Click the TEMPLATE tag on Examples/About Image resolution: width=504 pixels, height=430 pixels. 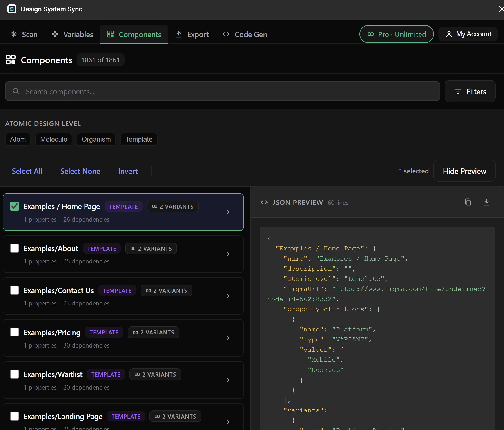click(x=102, y=249)
